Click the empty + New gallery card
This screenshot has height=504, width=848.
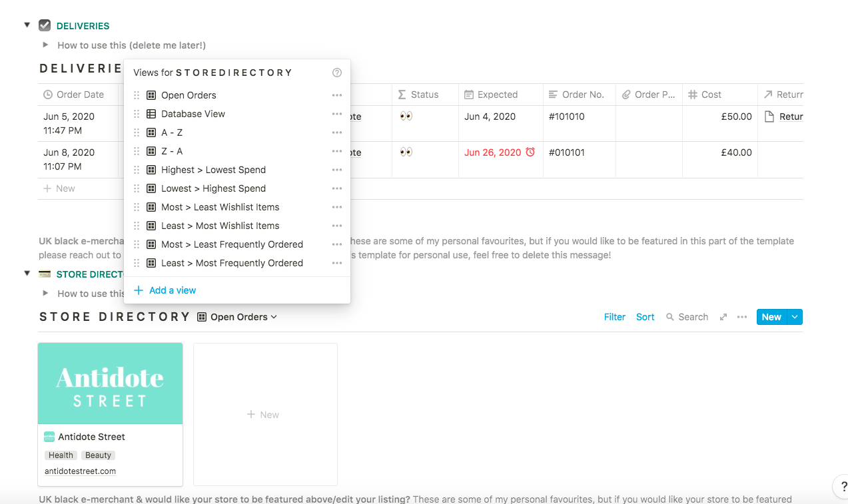[265, 414]
